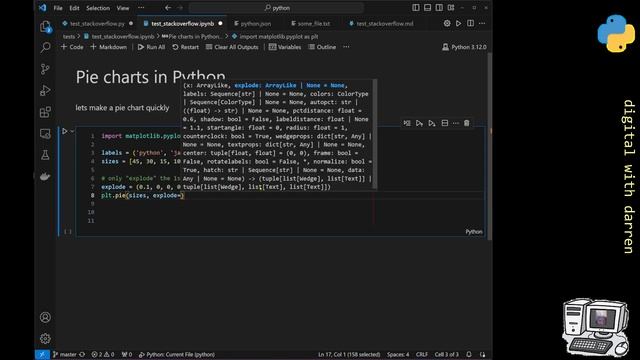Split the editor to the right
Image resolution: width=640 pixels, height=360 pixels.
coord(471,24)
